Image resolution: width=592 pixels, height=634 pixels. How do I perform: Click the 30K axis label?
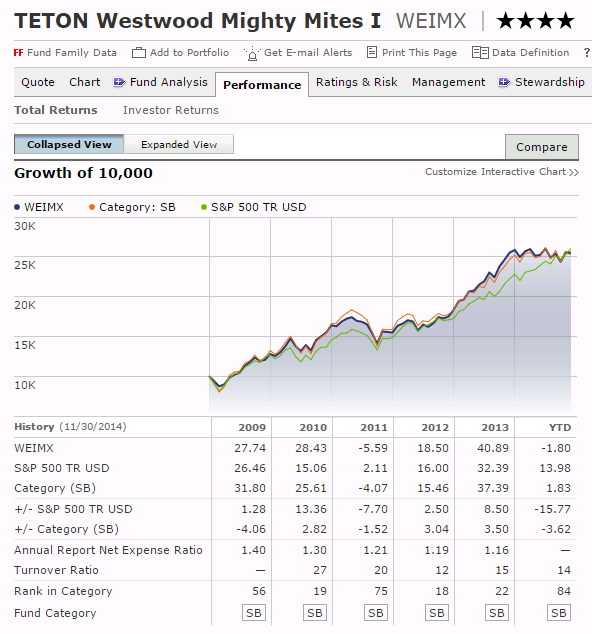(25, 226)
